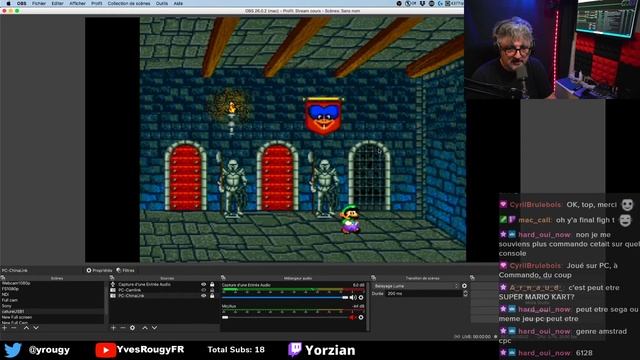The width and height of the screenshot is (640, 360).
Task: Click the Twitch logo beside Yorzian
Action: pos(295,350)
